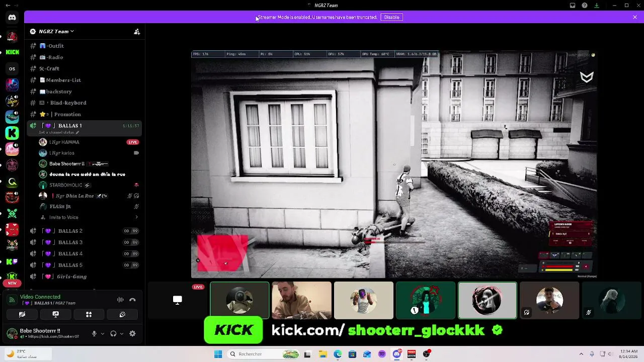Toggle screen sharing button
Screen dimensions: 644x362
[55, 314]
